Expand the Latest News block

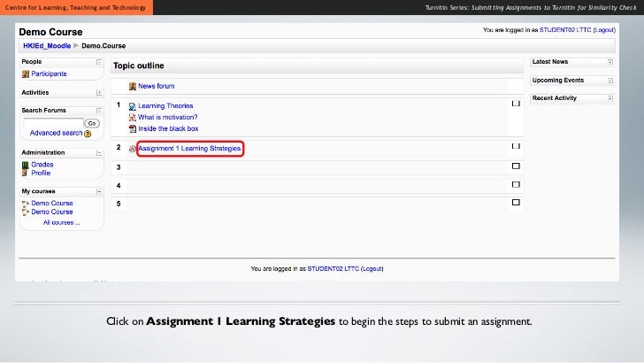coord(609,62)
